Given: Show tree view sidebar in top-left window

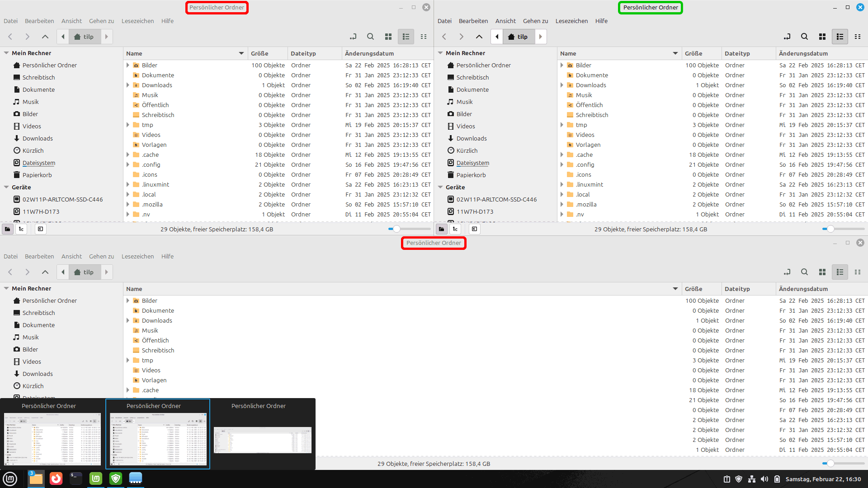Looking at the screenshot, I should click(21, 229).
